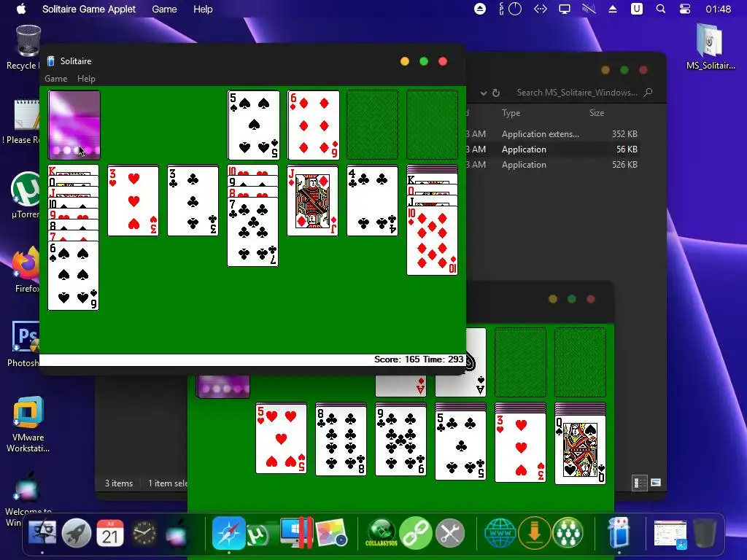Click the Solitaire title bar app icon
Viewport: 747px width, 560px height.
coord(51,61)
